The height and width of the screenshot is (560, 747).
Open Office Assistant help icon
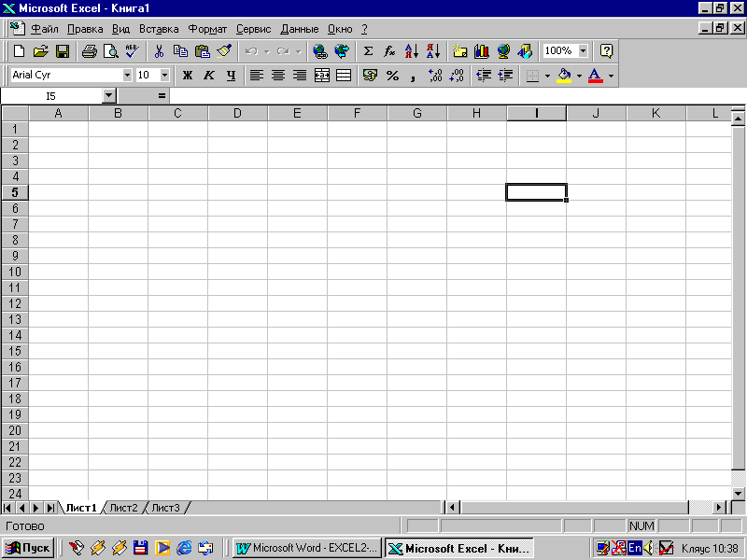[606, 51]
